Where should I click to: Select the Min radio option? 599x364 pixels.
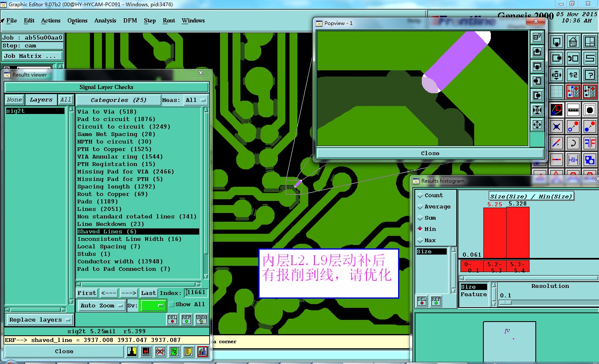click(420, 229)
